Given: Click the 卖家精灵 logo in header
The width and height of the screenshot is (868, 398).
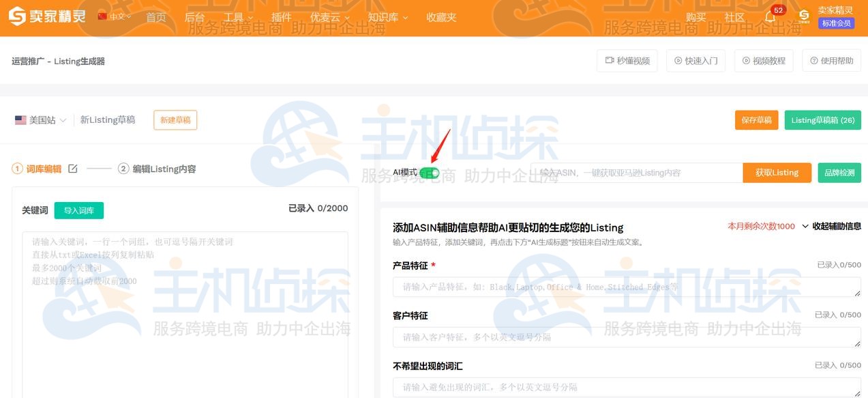Looking at the screenshot, I should pyautogui.click(x=47, y=16).
